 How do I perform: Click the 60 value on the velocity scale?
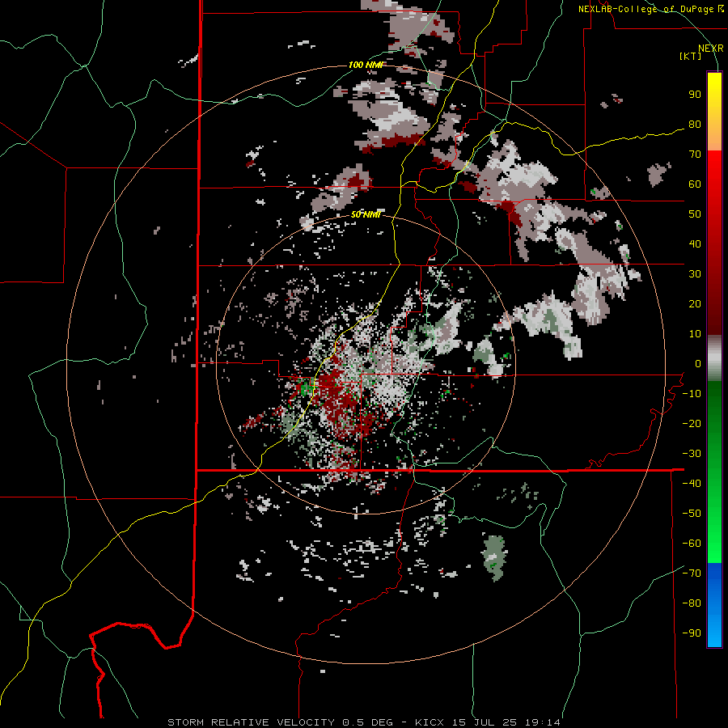[x=695, y=184]
